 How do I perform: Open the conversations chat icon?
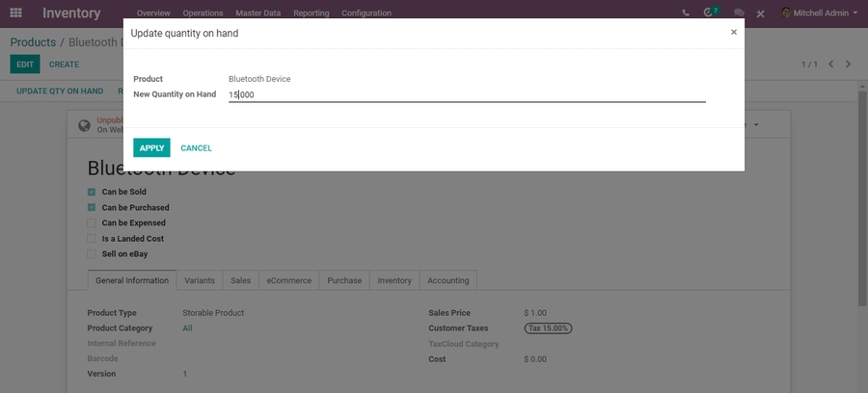pyautogui.click(x=739, y=13)
